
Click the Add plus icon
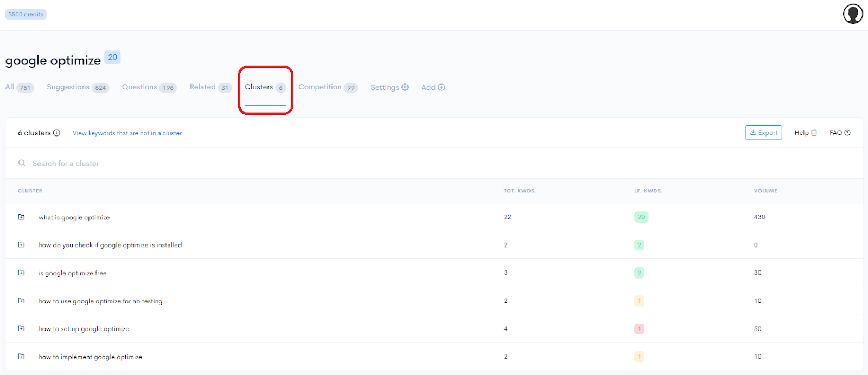442,87
